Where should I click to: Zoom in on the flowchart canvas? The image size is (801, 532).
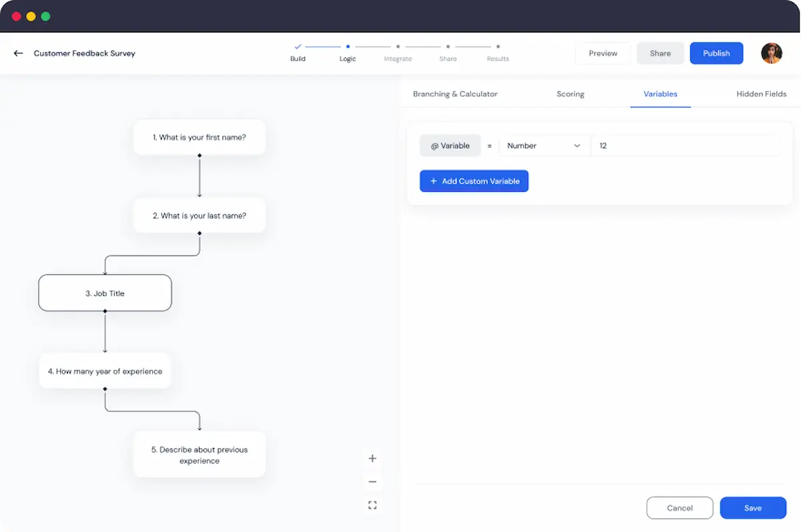pos(372,458)
